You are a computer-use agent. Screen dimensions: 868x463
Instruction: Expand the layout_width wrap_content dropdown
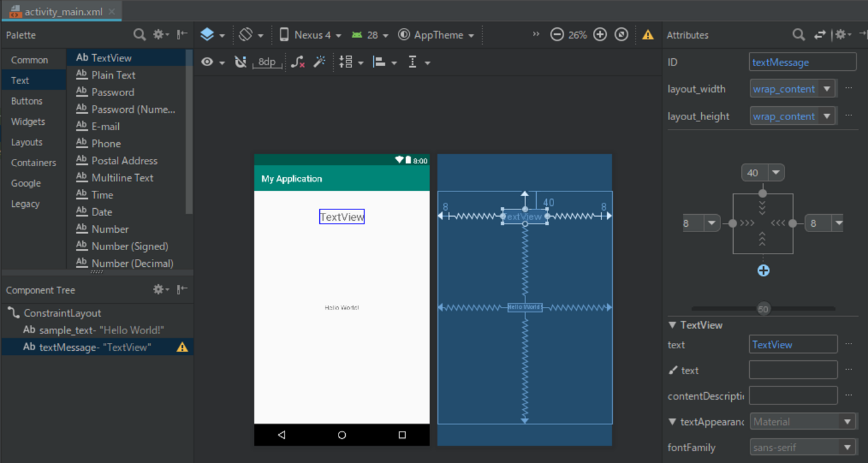pyautogui.click(x=827, y=89)
